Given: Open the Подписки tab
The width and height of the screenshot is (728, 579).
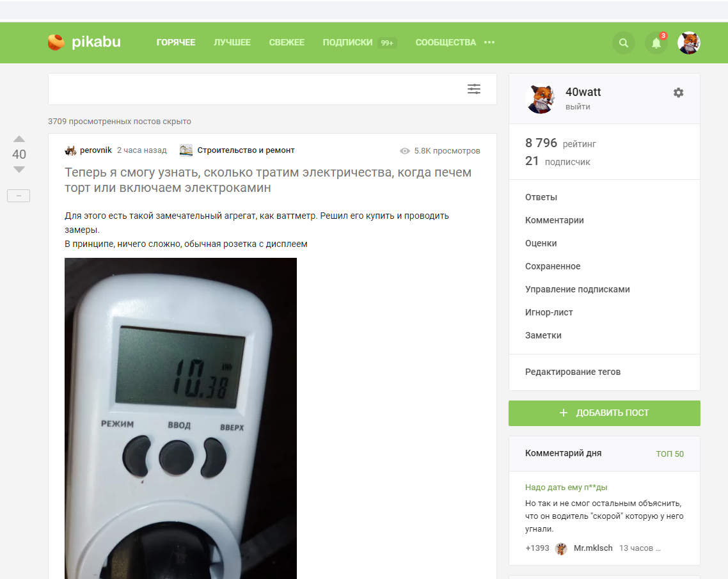Looking at the screenshot, I should coord(347,42).
